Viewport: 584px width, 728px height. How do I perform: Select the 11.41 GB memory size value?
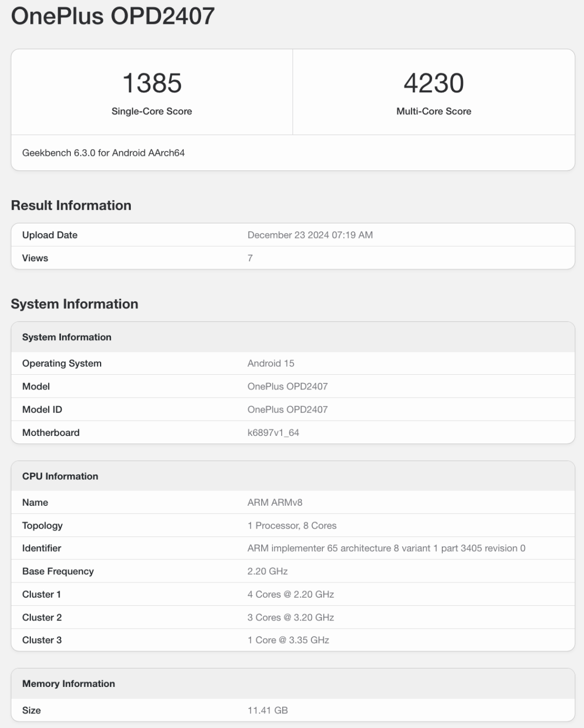pyautogui.click(x=268, y=711)
